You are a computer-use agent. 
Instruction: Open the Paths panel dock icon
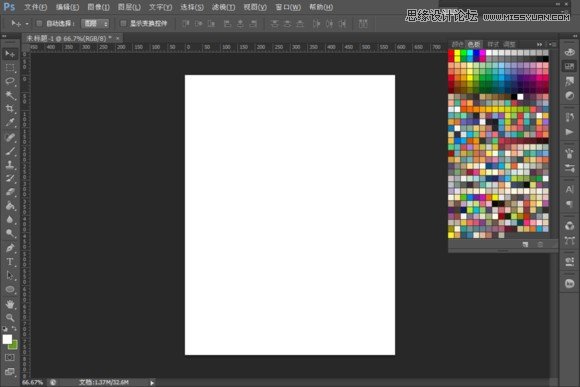point(569,240)
